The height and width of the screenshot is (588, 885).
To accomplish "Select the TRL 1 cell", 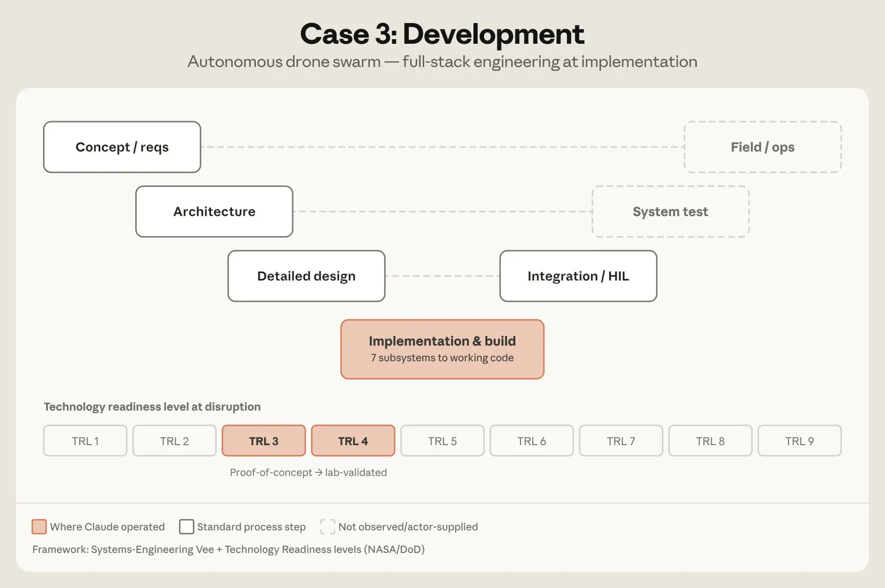I will coord(85,441).
